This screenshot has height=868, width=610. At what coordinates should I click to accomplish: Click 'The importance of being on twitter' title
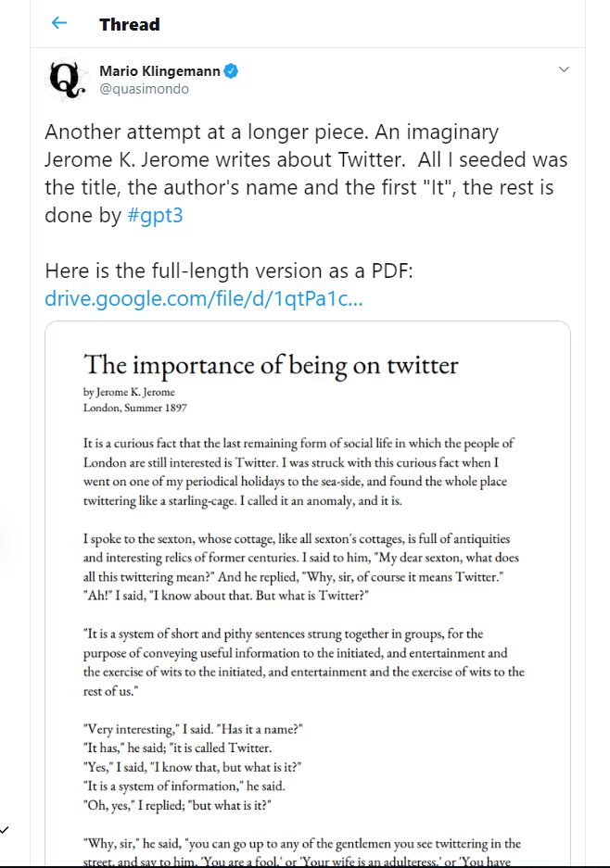click(x=271, y=365)
